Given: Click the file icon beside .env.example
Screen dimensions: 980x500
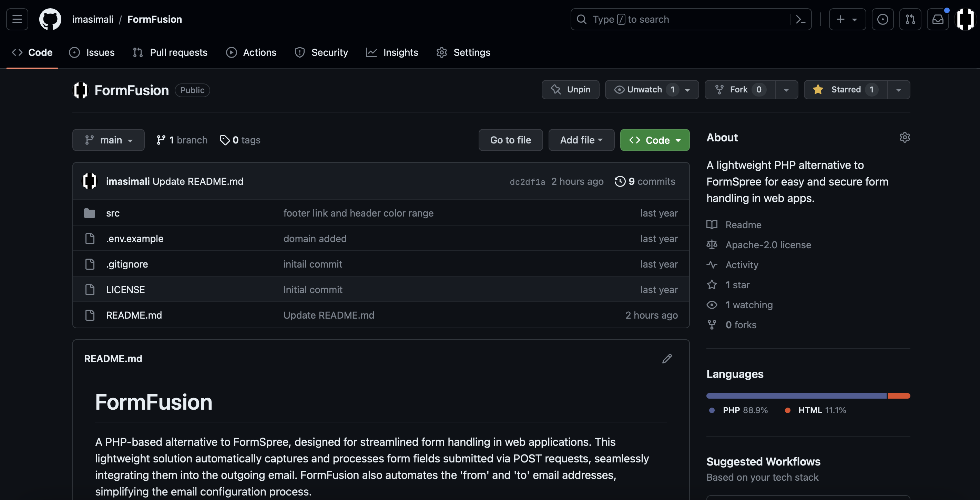Looking at the screenshot, I should [x=90, y=238].
